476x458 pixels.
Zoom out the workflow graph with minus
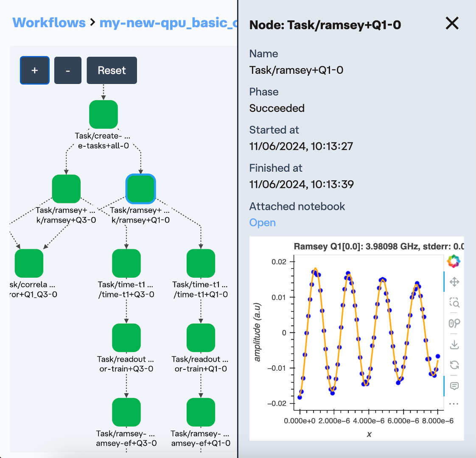[x=68, y=70]
